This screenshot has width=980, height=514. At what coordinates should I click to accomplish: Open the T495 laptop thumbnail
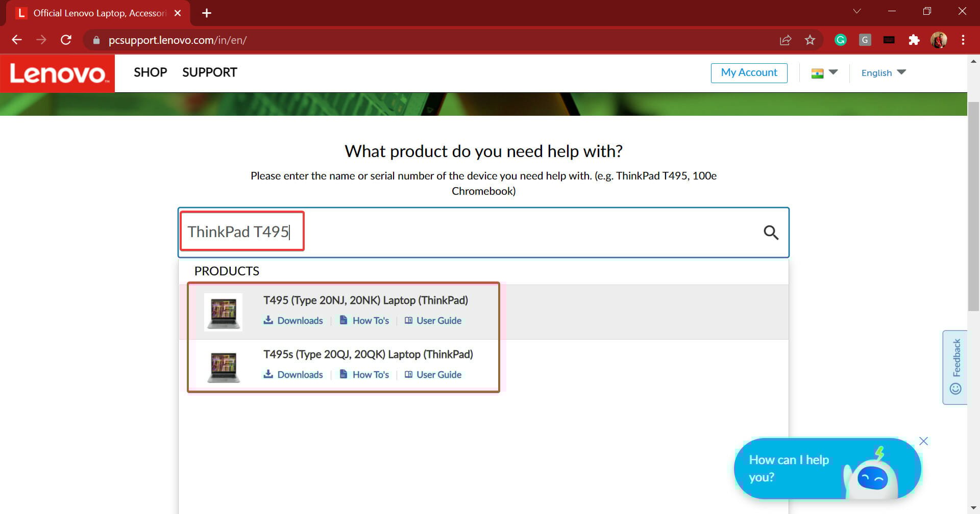point(223,313)
